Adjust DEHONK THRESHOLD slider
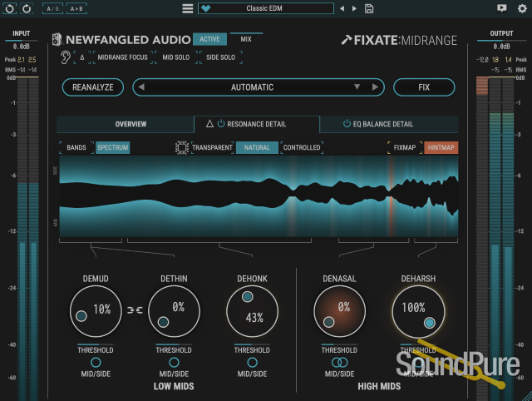Image resolution: width=532 pixels, height=401 pixels. [x=252, y=344]
